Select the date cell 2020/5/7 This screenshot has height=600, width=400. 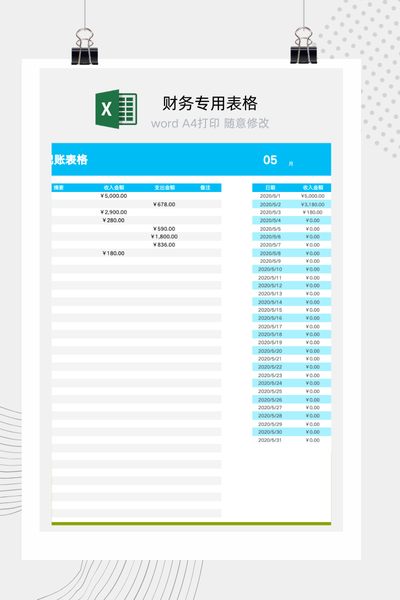[x=270, y=245]
